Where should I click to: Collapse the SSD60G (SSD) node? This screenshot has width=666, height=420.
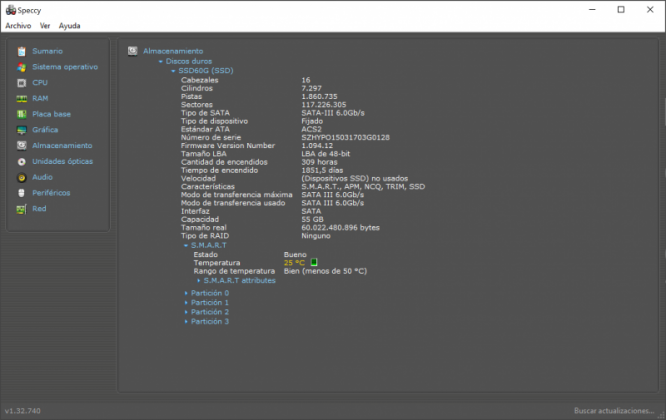pyautogui.click(x=173, y=71)
